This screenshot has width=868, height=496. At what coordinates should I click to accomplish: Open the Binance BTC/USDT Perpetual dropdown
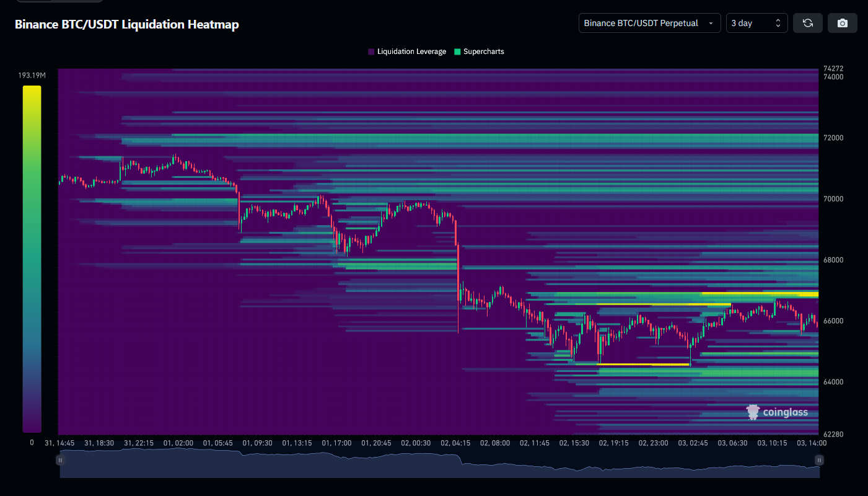coord(650,23)
